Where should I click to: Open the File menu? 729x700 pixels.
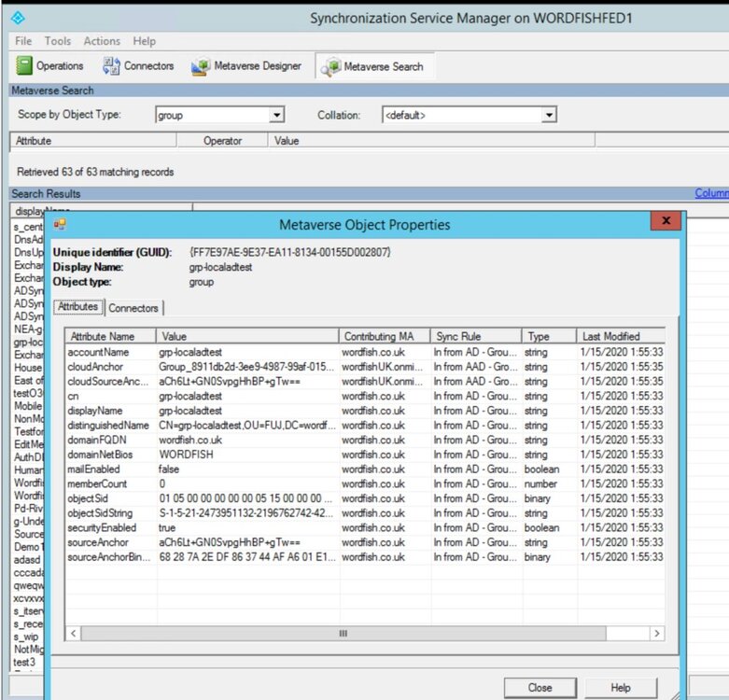coord(23,41)
